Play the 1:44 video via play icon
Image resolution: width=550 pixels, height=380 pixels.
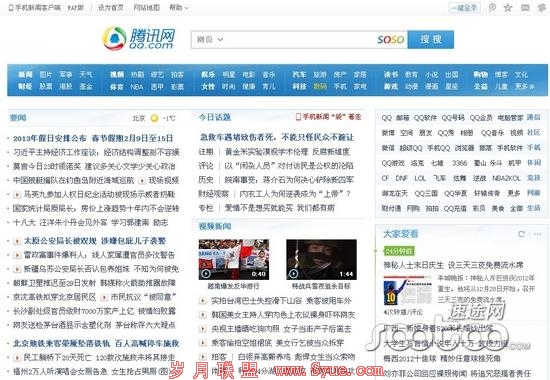pyautogui.click(x=293, y=273)
